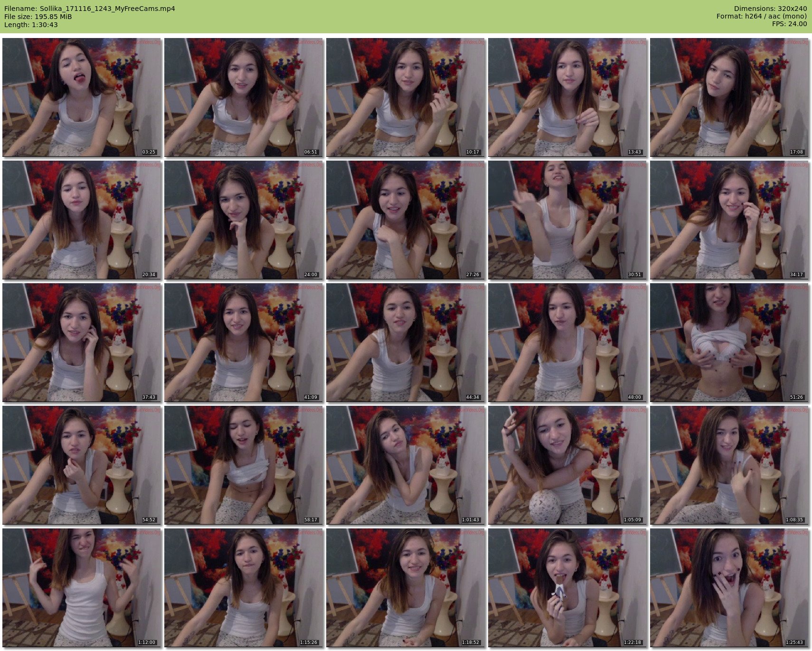Image resolution: width=812 pixels, height=651 pixels.
Task: Click the Length 1:30:43 text
Action: (31, 25)
